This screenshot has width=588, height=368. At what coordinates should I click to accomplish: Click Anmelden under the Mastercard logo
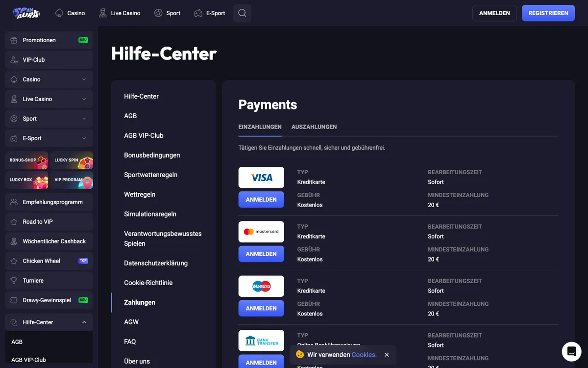[261, 254]
